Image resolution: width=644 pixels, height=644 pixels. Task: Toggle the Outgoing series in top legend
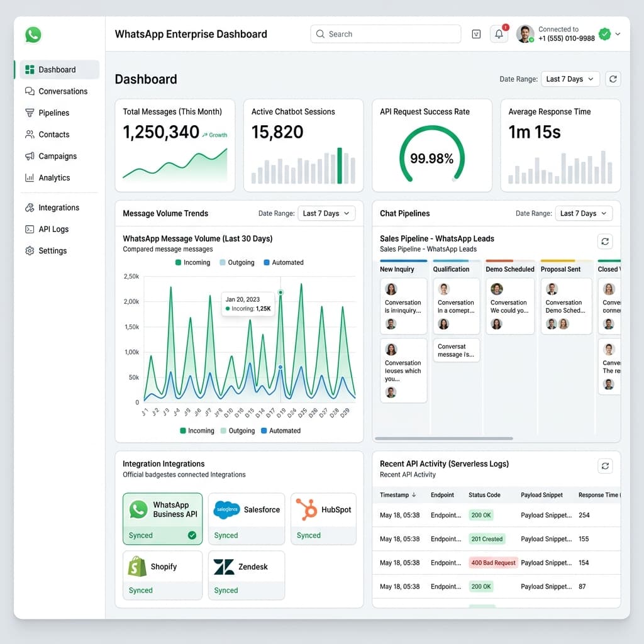click(237, 262)
